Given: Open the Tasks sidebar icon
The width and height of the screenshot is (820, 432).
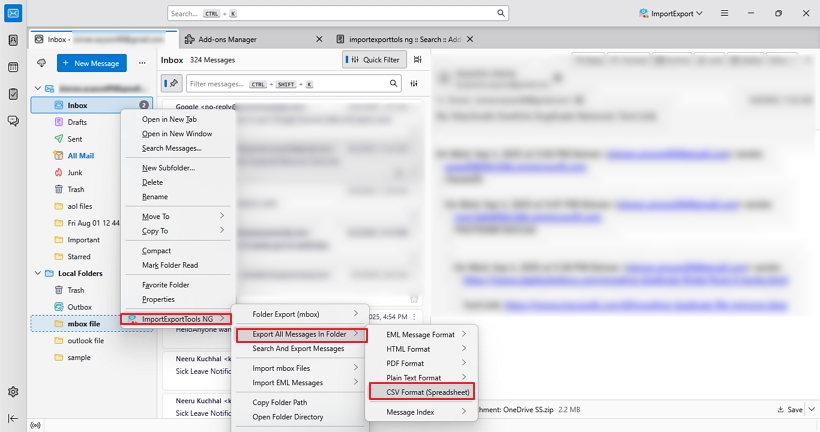Looking at the screenshot, I should pyautogui.click(x=13, y=94).
